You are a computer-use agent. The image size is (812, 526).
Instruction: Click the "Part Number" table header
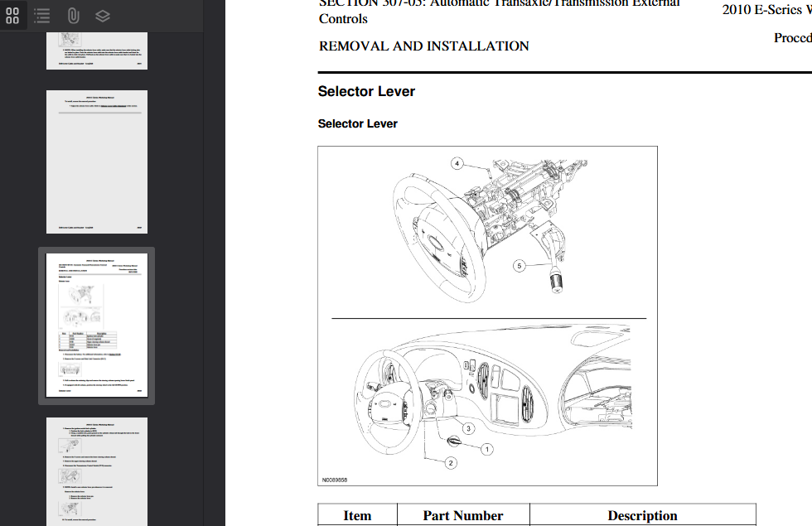[x=463, y=515]
